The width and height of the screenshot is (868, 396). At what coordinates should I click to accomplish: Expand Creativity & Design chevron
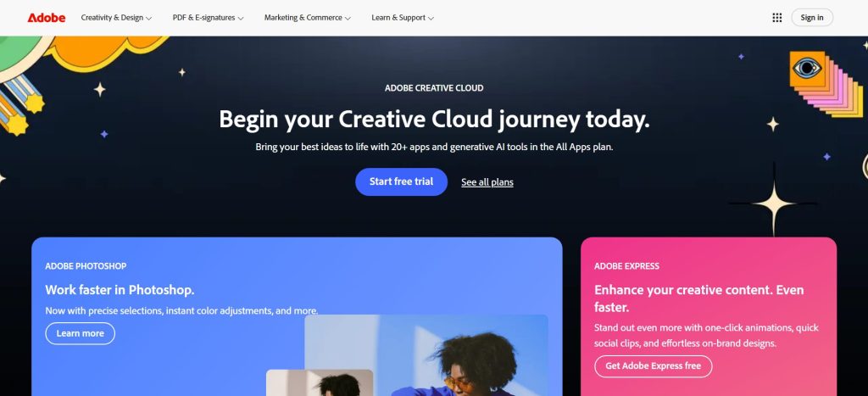148,19
